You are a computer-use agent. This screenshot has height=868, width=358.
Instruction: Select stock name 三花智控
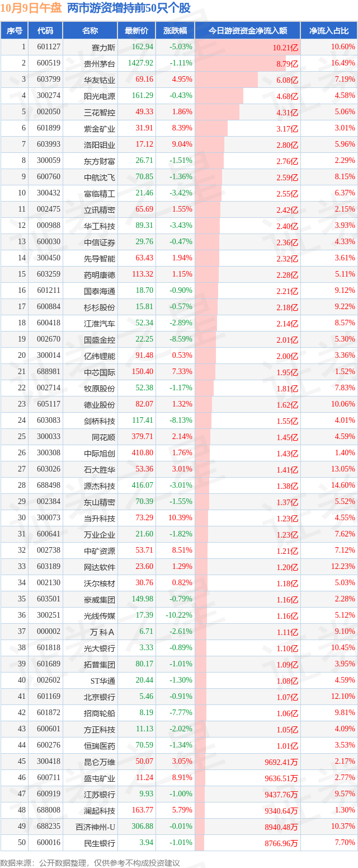100,113
